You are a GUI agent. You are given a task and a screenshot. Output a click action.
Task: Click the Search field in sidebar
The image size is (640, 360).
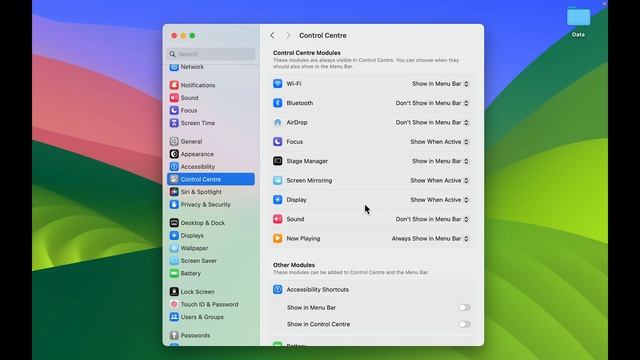(211, 54)
